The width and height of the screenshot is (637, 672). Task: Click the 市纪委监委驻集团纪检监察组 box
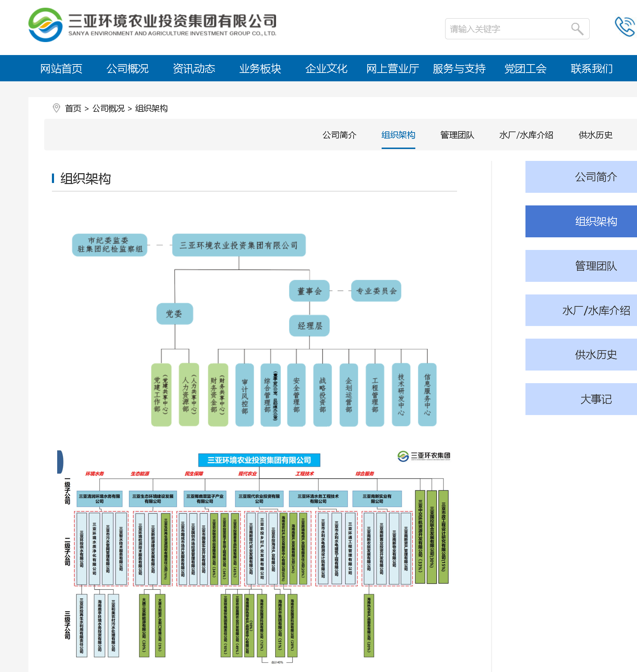pyautogui.click(x=110, y=245)
